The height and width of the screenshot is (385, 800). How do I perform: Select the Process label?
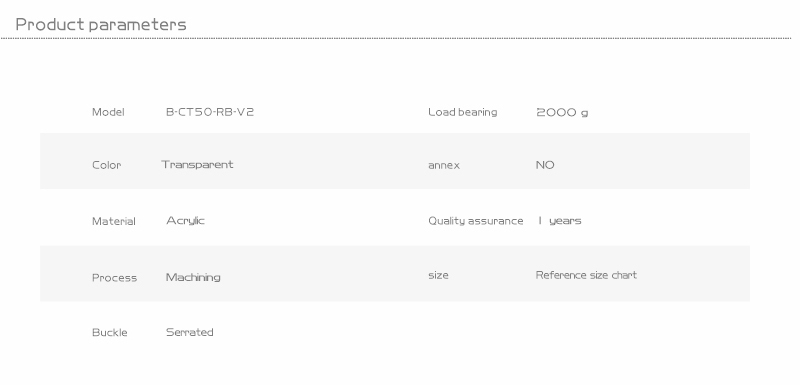pos(114,278)
